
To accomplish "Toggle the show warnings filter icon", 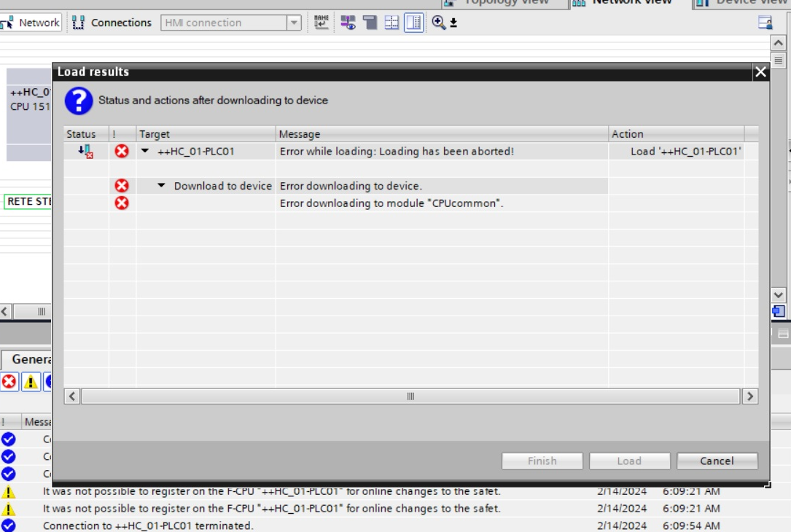I will click(x=31, y=382).
